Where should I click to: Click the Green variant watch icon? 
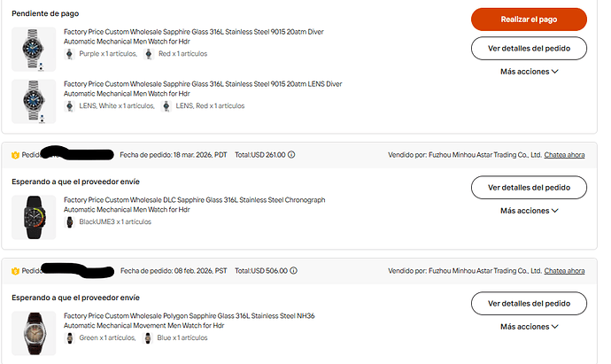(x=69, y=338)
